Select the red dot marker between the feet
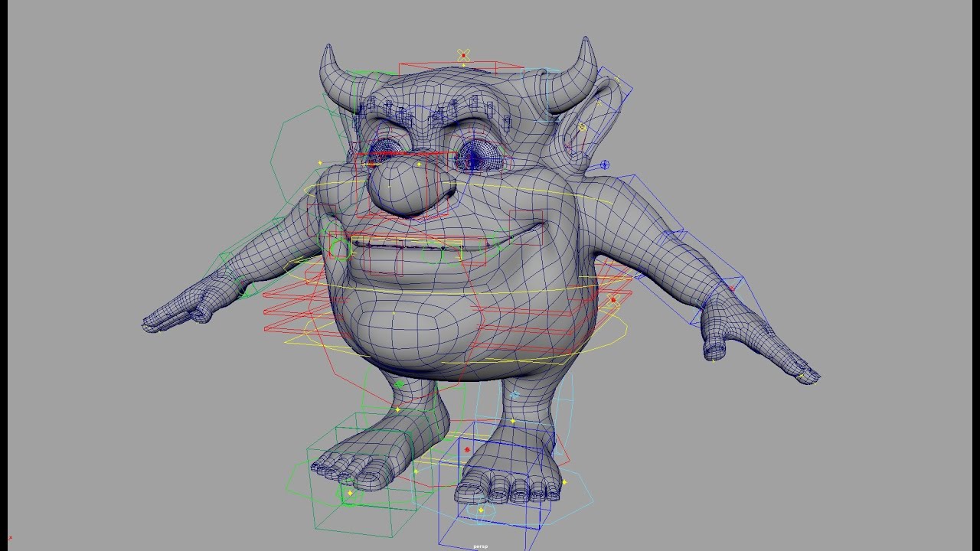 tap(467, 449)
